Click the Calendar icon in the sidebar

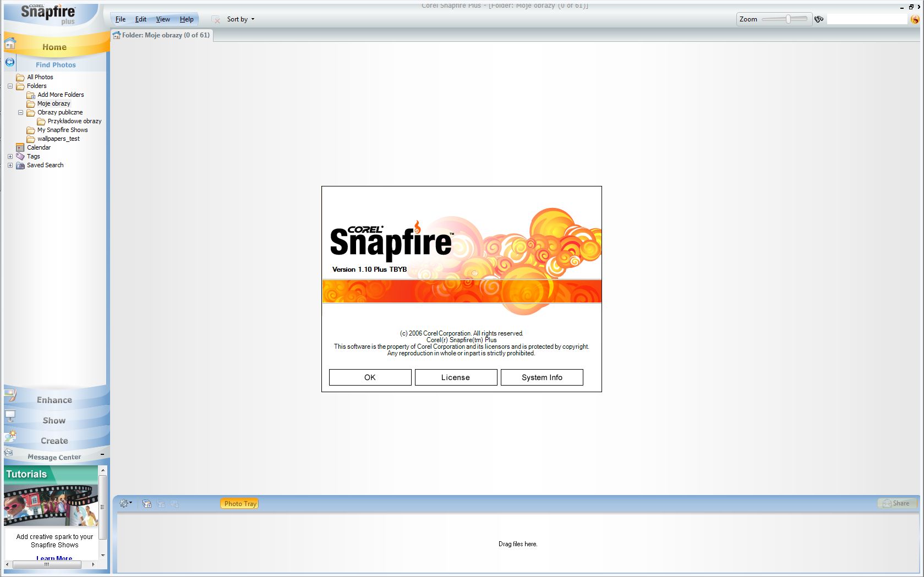click(20, 147)
